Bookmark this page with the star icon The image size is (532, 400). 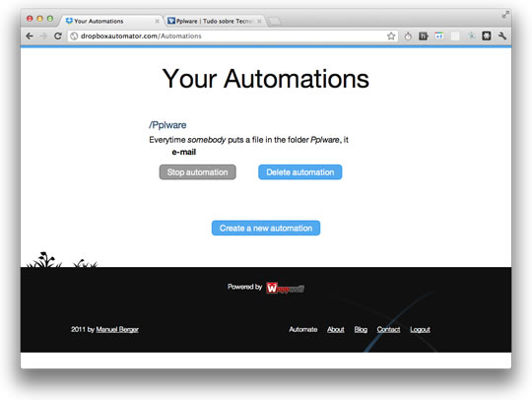391,36
